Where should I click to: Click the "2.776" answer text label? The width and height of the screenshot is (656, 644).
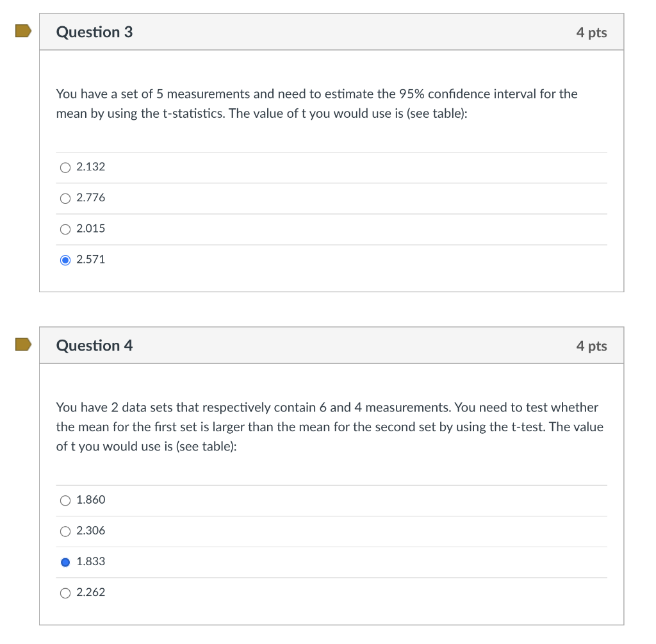coord(91,198)
